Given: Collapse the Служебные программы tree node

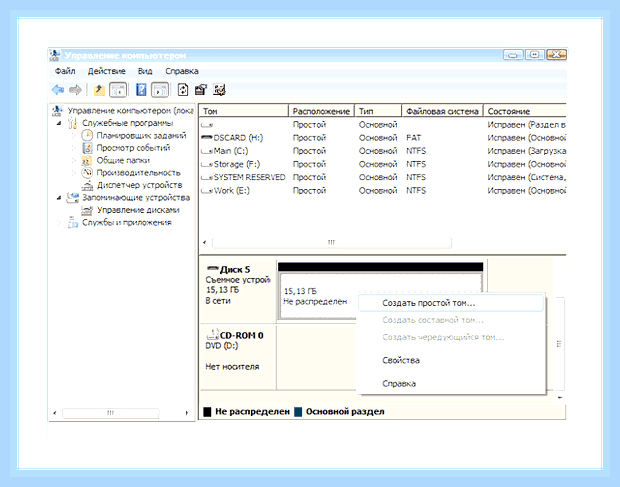Looking at the screenshot, I should (x=59, y=123).
